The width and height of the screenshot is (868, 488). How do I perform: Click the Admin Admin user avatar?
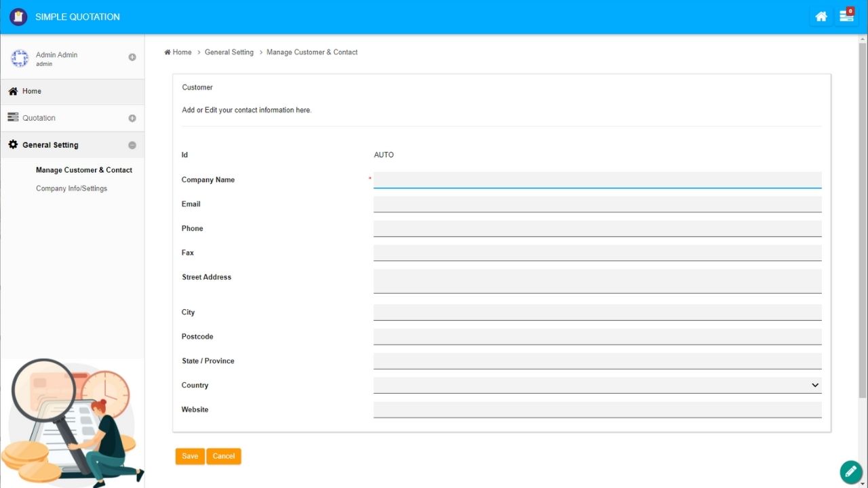coord(20,58)
